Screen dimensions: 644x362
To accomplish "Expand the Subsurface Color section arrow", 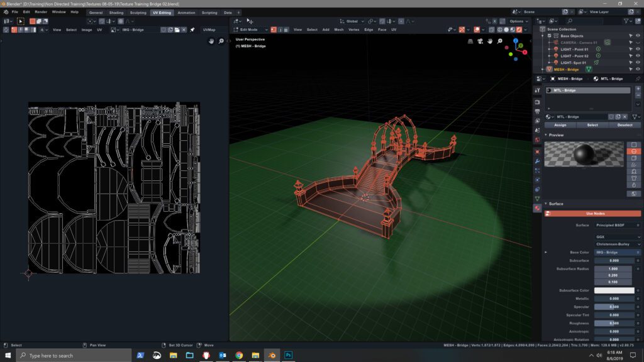I will coord(545,290).
